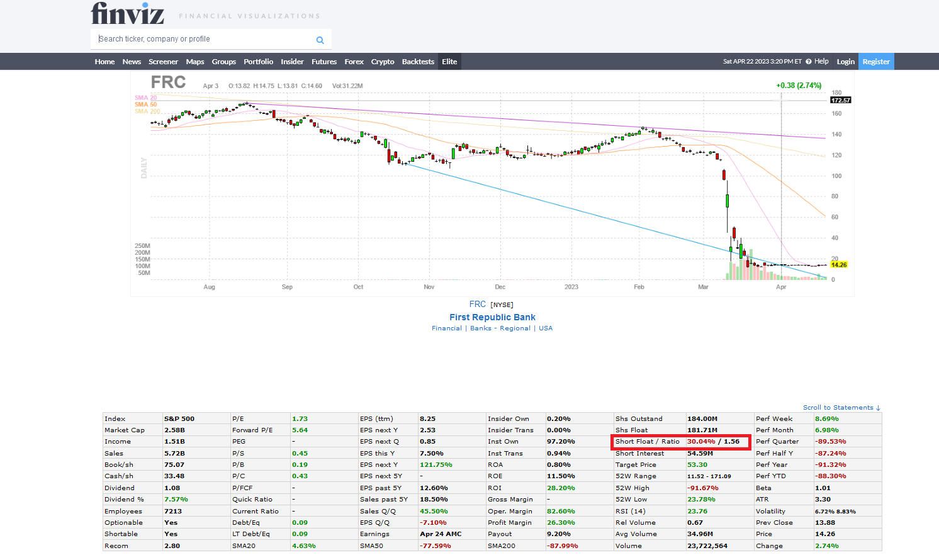Click the blue Register button
939x560 pixels.
coord(876,62)
